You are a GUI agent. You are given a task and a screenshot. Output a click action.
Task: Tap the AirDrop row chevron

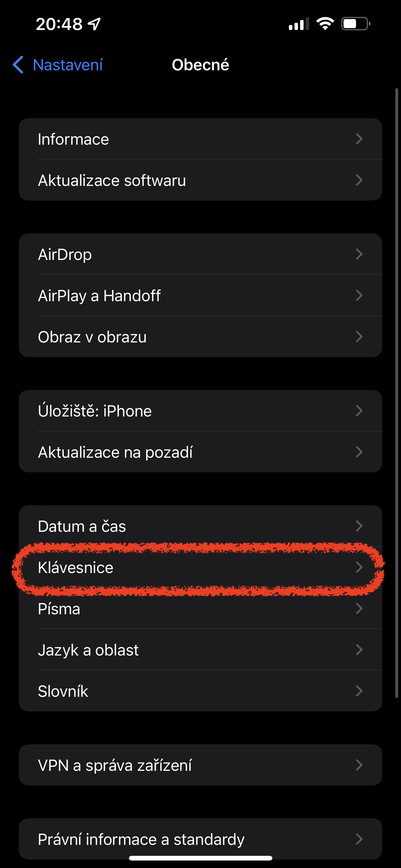359,254
